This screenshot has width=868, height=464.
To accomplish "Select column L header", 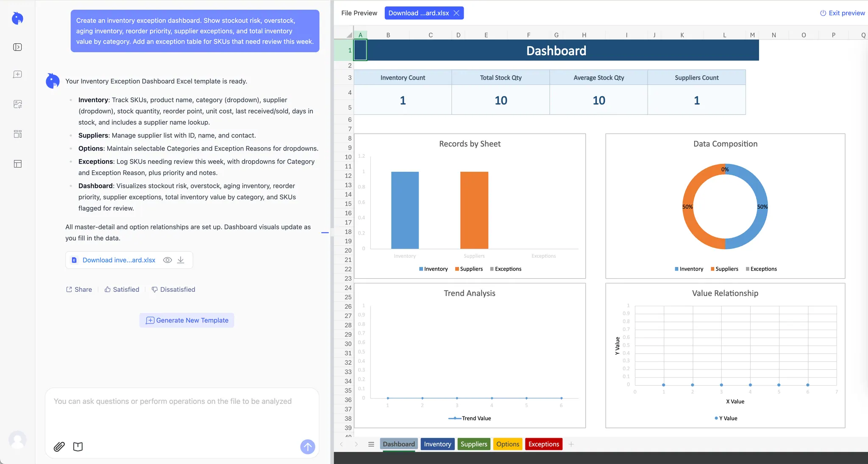I will [724, 35].
